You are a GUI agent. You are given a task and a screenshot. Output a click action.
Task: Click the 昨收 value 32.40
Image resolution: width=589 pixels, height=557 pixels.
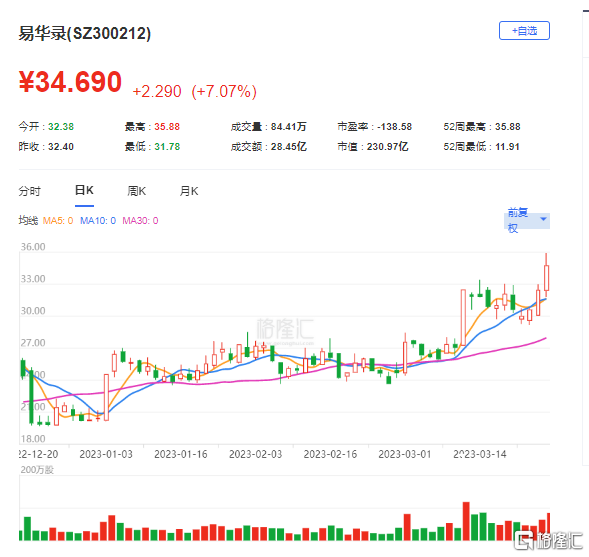(x=61, y=147)
